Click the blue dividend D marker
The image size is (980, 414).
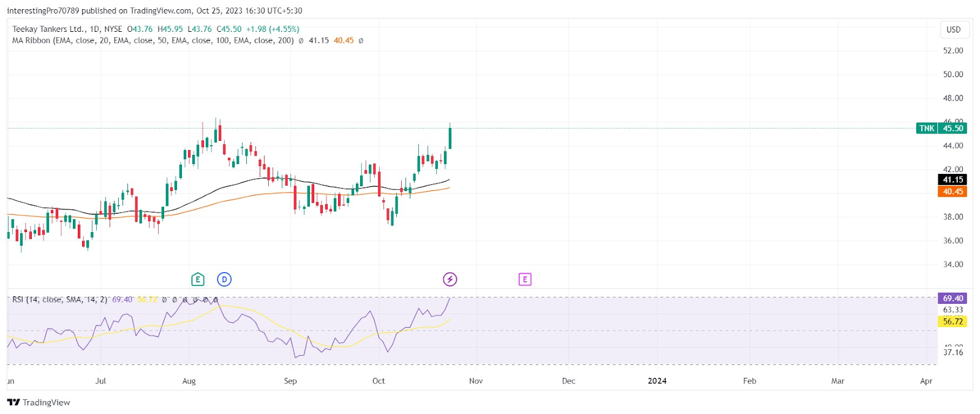224,280
